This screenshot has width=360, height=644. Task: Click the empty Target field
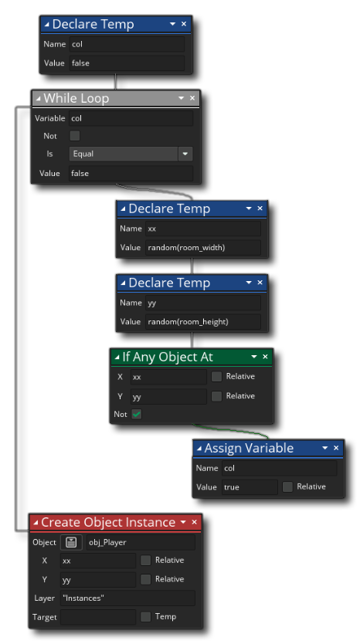pos(98,617)
